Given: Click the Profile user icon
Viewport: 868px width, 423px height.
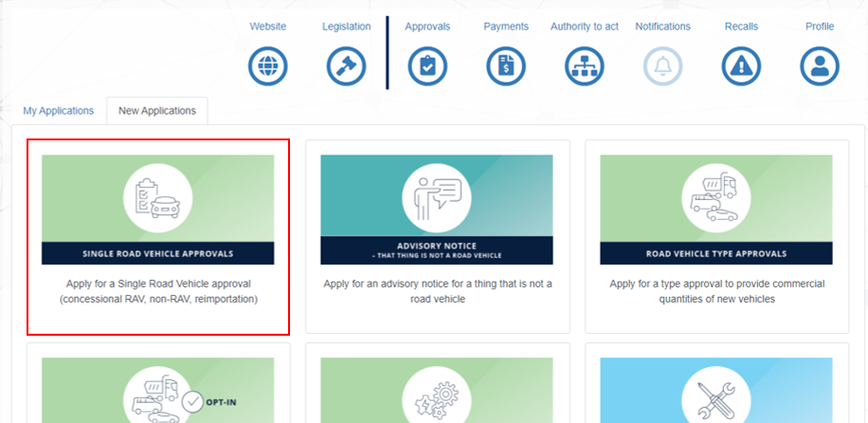Looking at the screenshot, I should (x=820, y=66).
